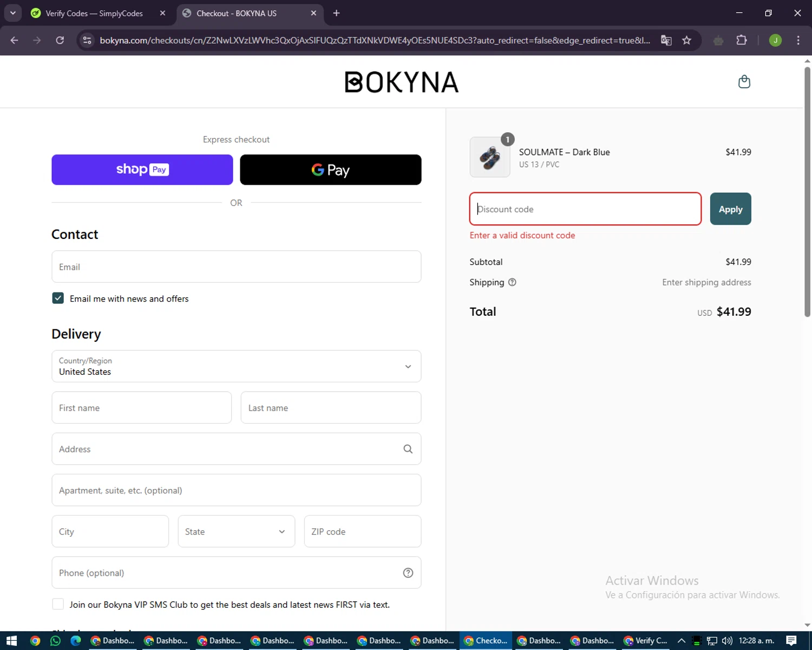This screenshot has width=812, height=650.
Task: Check Join our Bokyna VIP SMS Club
Action: pyautogui.click(x=58, y=604)
